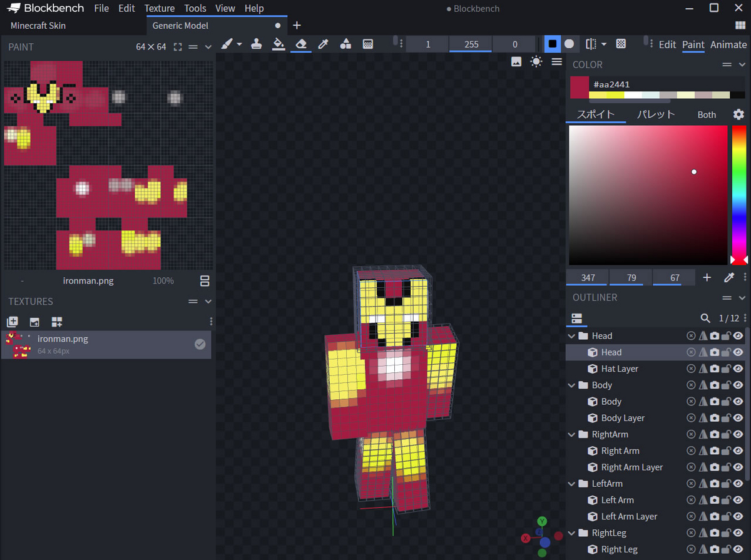Switch to Edit mode
The width and height of the screenshot is (751, 560).
(x=667, y=44)
